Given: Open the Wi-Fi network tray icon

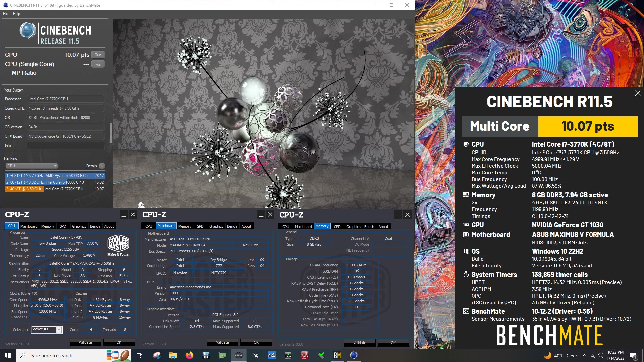Looking at the screenshot, I should [x=593, y=355].
